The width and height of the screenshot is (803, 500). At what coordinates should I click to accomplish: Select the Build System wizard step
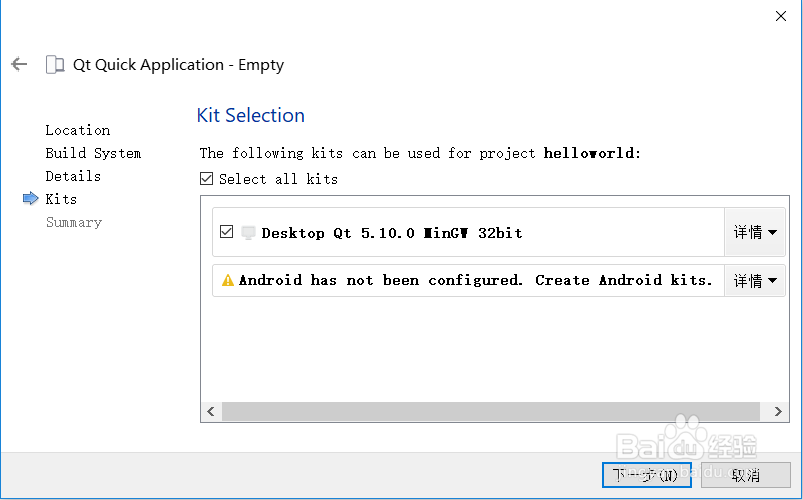tap(93, 153)
